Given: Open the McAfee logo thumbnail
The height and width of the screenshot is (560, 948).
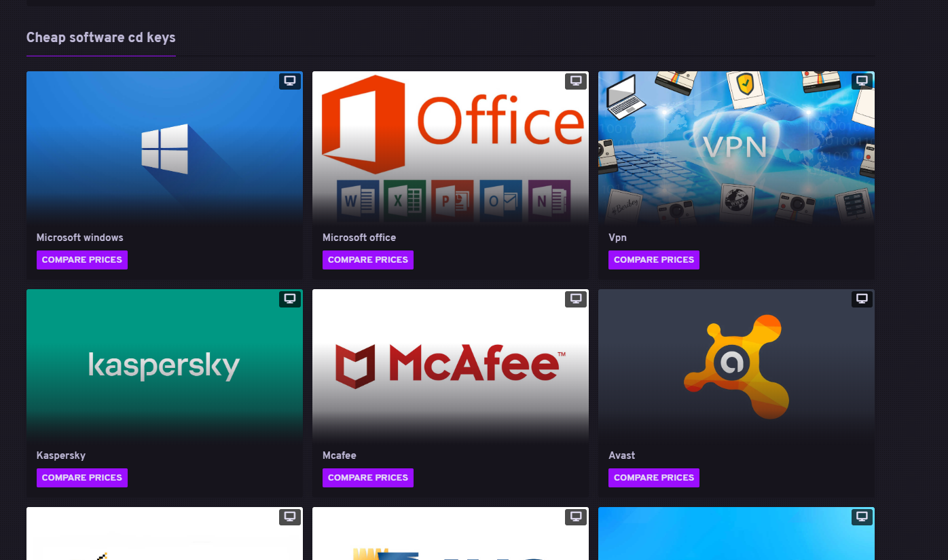Looking at the screenshot, I should click(450, 367).
